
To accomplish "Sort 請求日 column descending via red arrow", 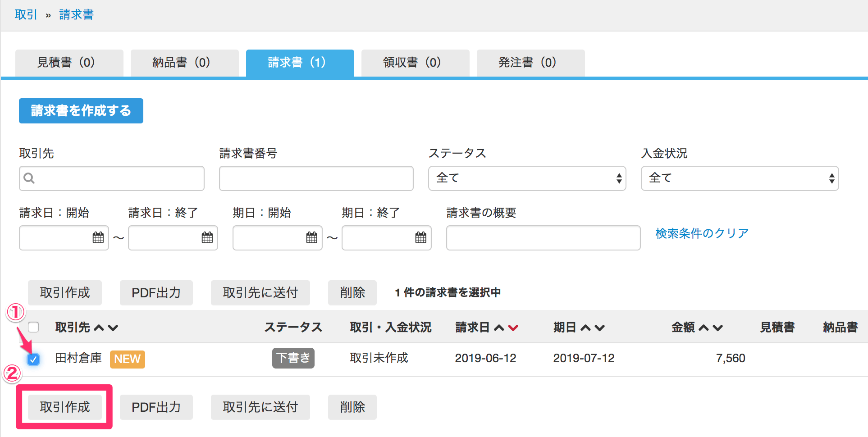I will 513,328.
